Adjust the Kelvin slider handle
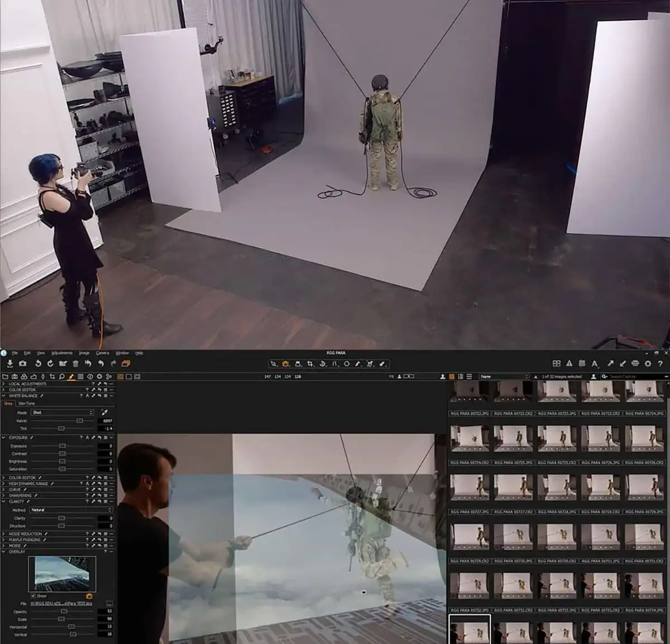Image resolution: width=670 pixels, height=644 pixels. pyautogui.click(x=80, y=420)
